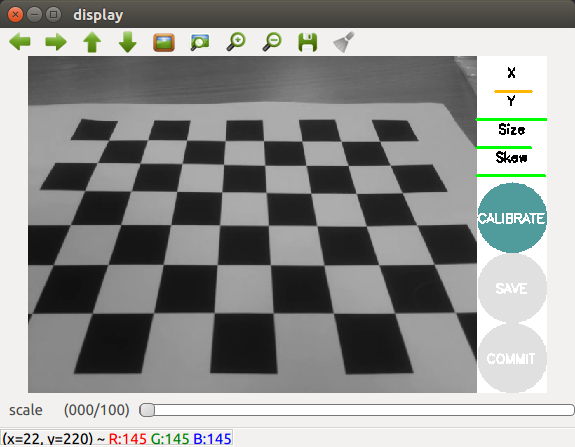This screenshot has height=447, width=575.
Task: Click the teal CALIBRATE button
Action: click(x=512, y=218)
